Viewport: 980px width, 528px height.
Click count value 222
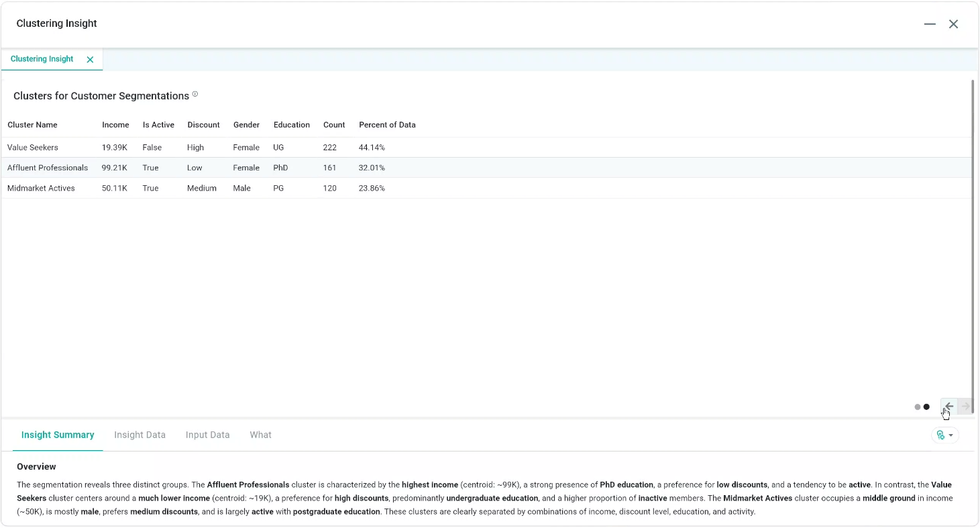pos(329,148)
